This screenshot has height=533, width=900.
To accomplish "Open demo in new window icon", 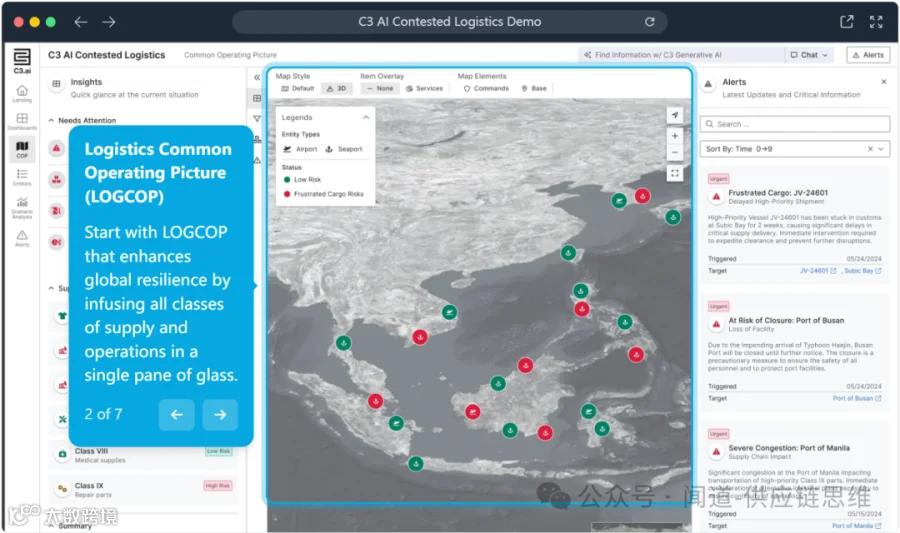I will pyautogui.click(x=847, y=22).
